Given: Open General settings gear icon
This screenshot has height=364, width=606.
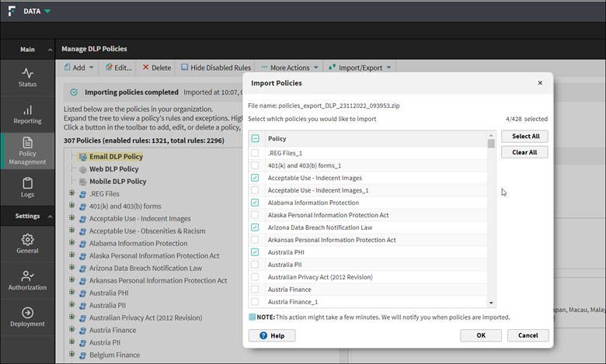Looking at the screenshot, I should pos(27,243).
